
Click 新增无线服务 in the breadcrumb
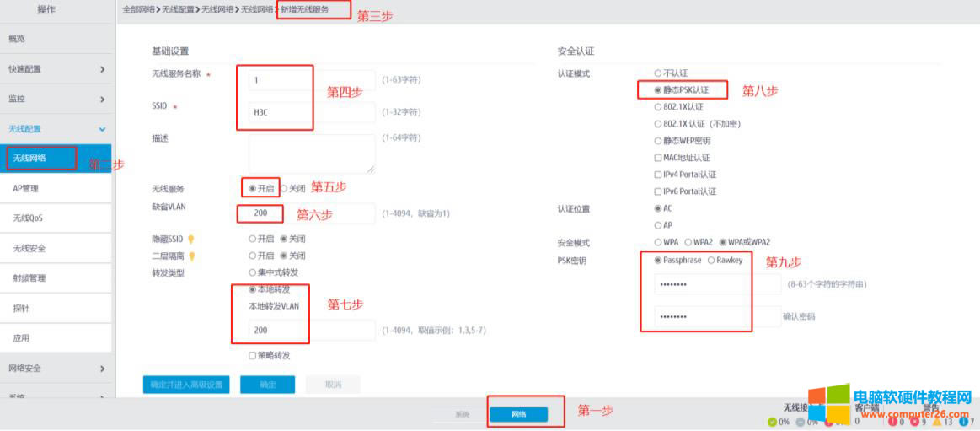304,10
